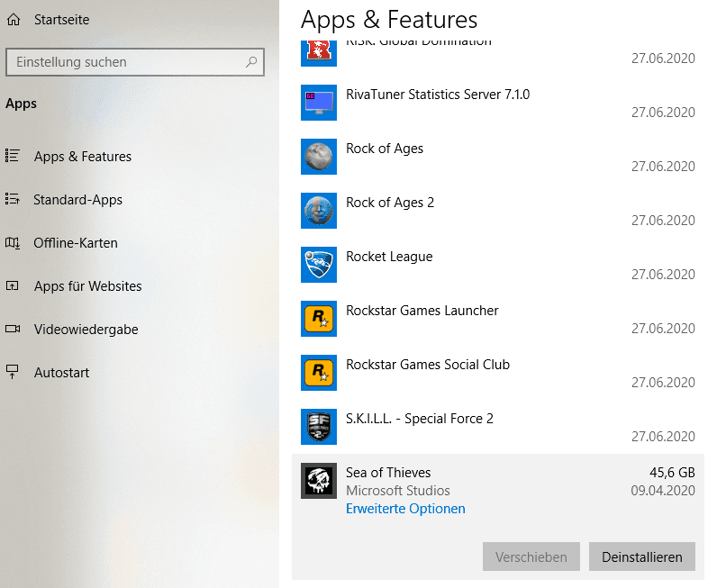Click the Apps für Websites icon
Image resolution: width=708 pixels, height=588 pixels.
pyautogui.click(x=13, y=285)
